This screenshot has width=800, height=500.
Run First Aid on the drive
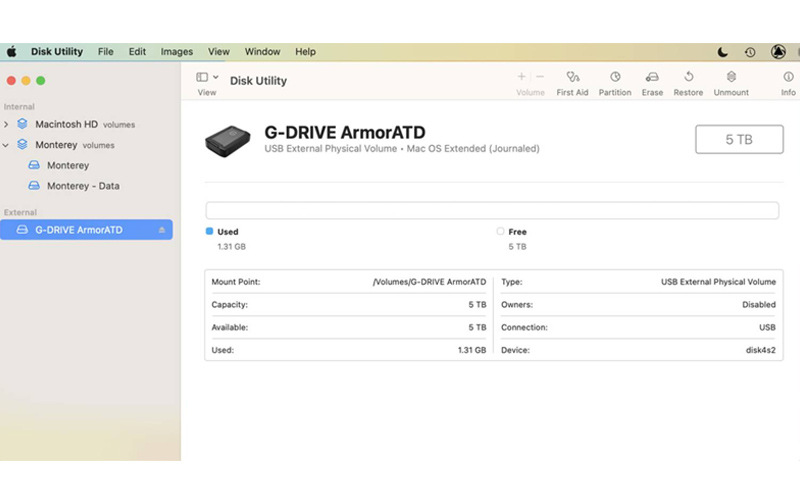point(572,77)
